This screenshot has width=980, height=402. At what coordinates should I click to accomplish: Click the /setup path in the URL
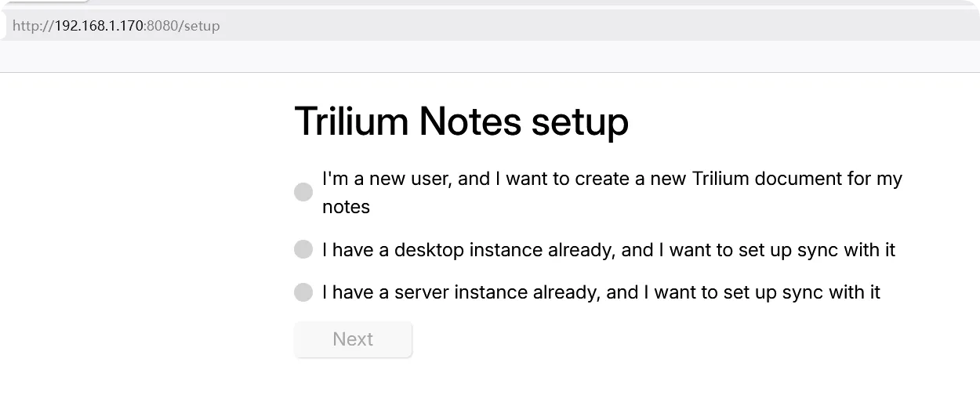tap(199, 26)
